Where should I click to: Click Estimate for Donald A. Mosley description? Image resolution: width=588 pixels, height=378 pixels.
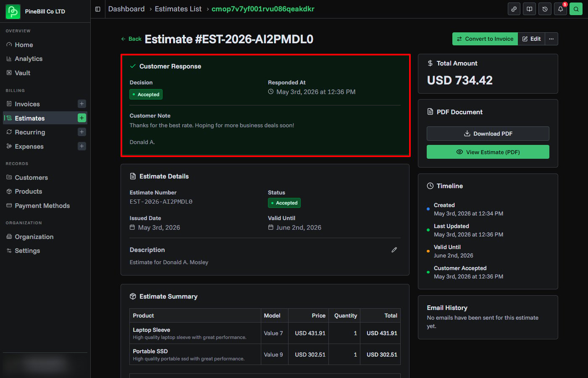(x=169, y=262)
